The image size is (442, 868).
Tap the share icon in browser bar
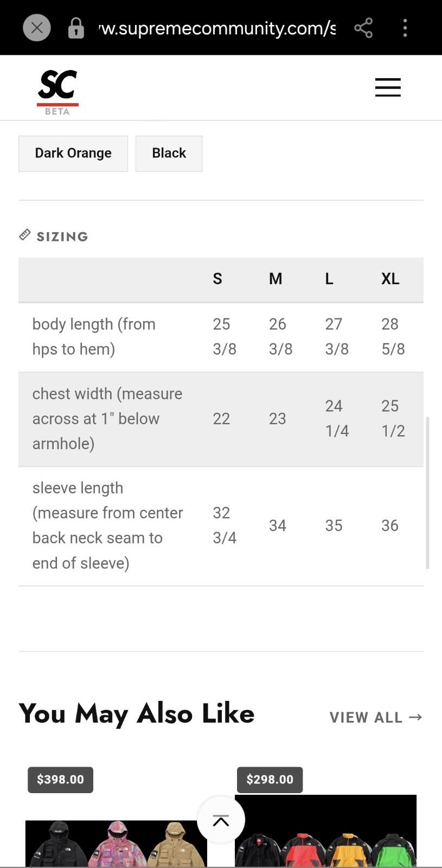click(x=363, y=28)
